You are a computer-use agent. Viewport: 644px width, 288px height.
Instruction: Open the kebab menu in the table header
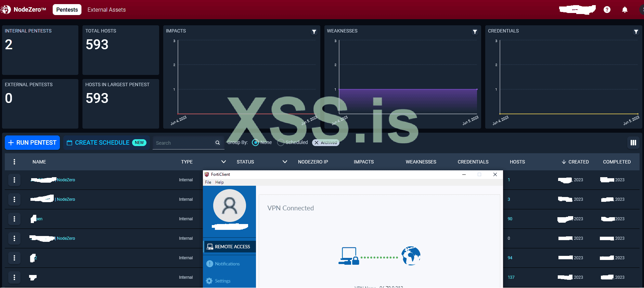(x=14, y=162)
